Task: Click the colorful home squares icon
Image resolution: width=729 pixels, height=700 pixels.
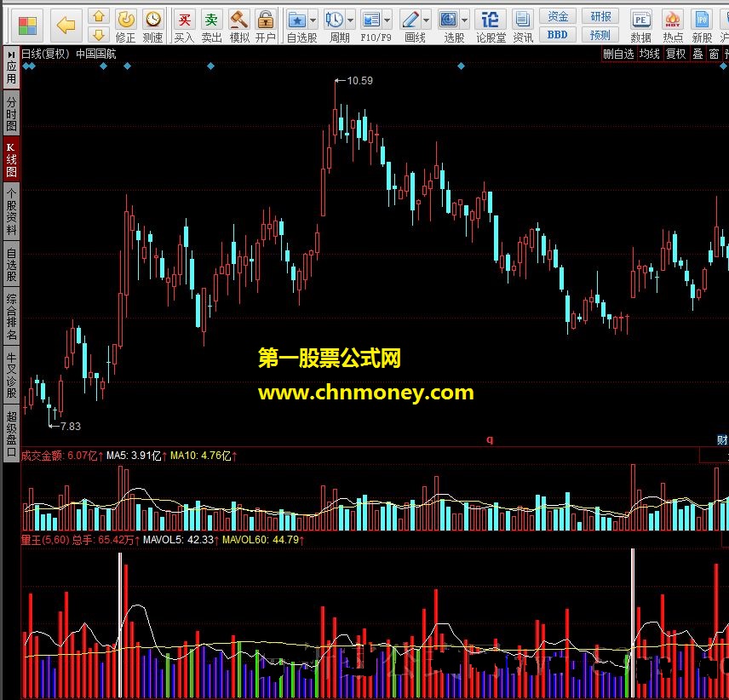Action: pos(26,26)
